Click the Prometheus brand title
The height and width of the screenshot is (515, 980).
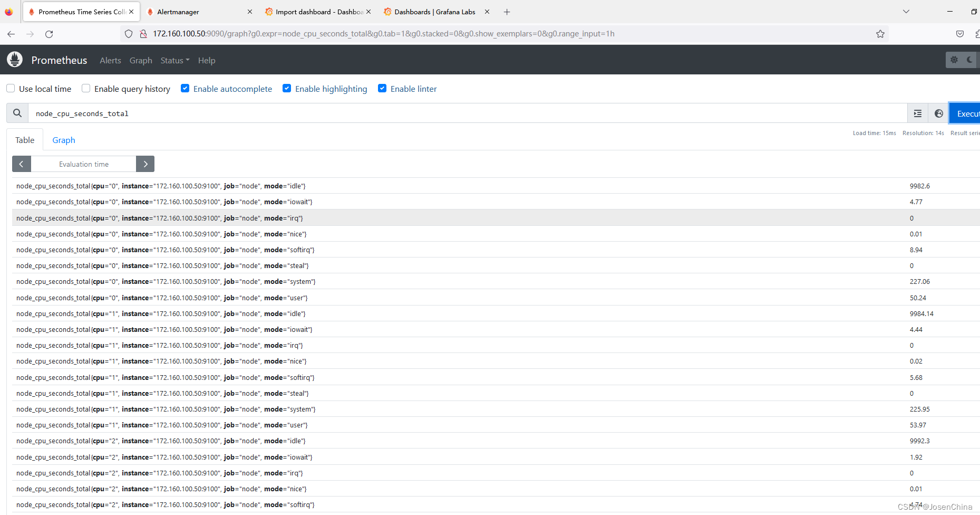click(x=59, y=60)
